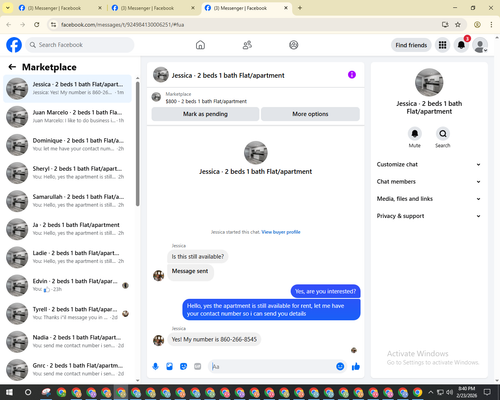Screen dimensions: 500x400
Task: Open the Chrome three-dot menu
Action: click(x=491, y=25)
